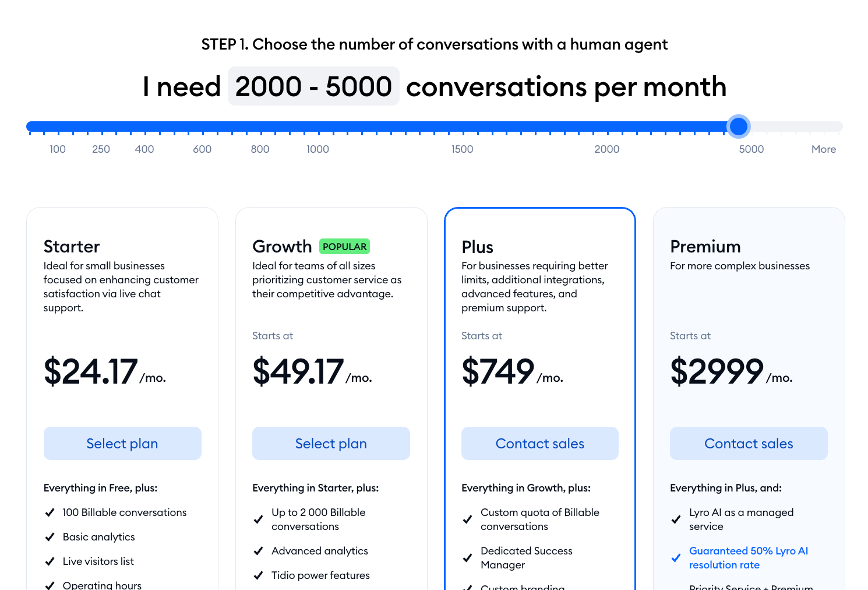Select plan for Growth tier
The height and width of the screenshot is (590, 868).
331,444
